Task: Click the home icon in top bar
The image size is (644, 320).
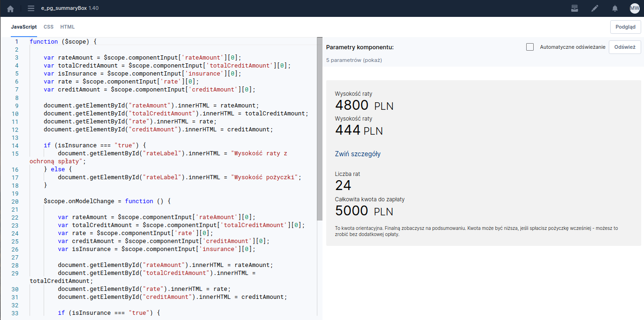Action: (x=10, y=8)
